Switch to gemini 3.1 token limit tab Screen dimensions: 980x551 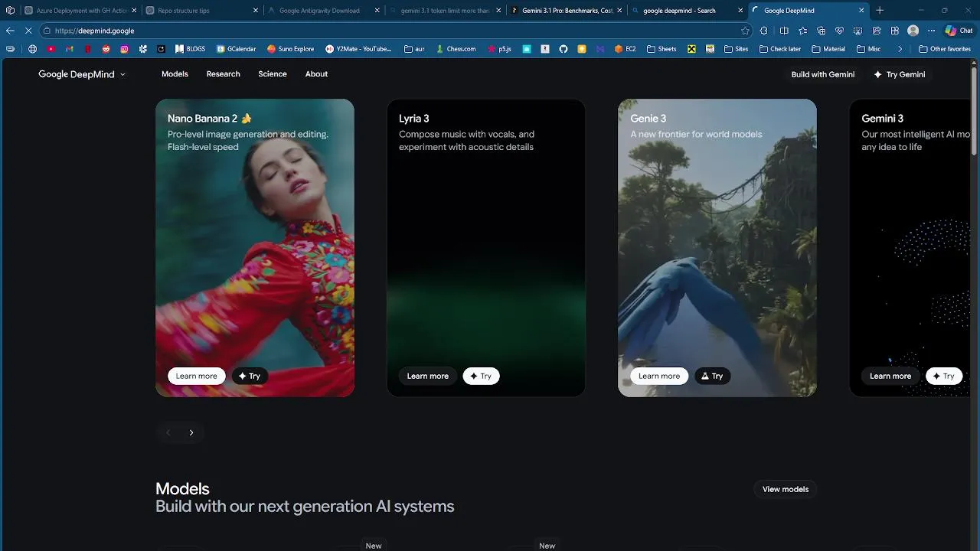point(446,11)
